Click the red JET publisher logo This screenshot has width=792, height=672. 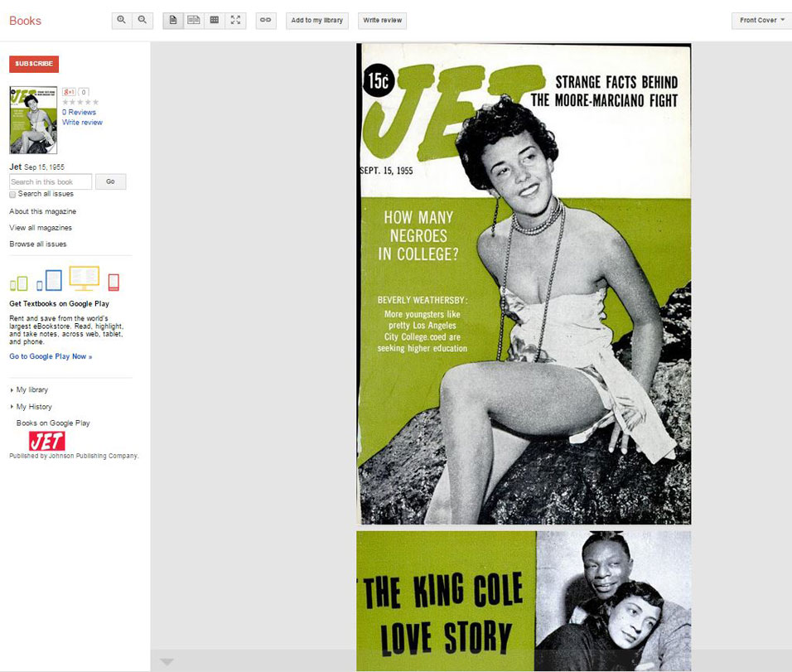(46, 441)
